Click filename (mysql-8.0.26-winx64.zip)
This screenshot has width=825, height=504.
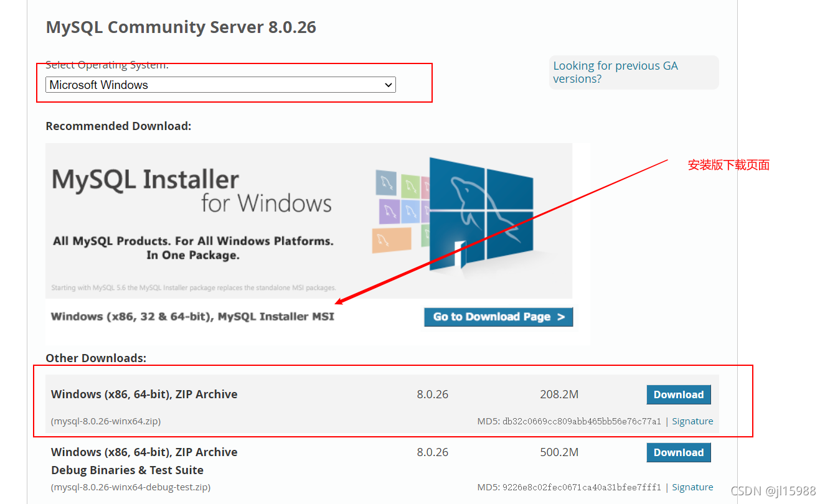click(x=106, y=421)
